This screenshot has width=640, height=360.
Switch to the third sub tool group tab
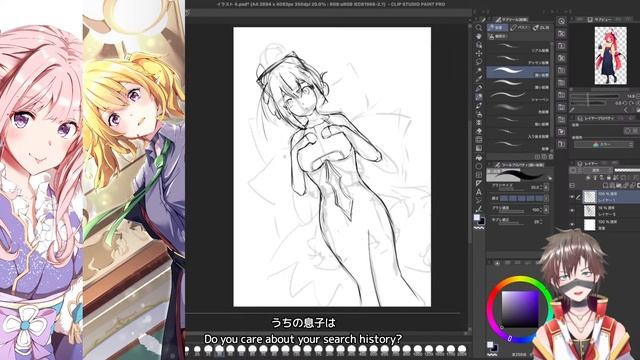click(541, 28)
